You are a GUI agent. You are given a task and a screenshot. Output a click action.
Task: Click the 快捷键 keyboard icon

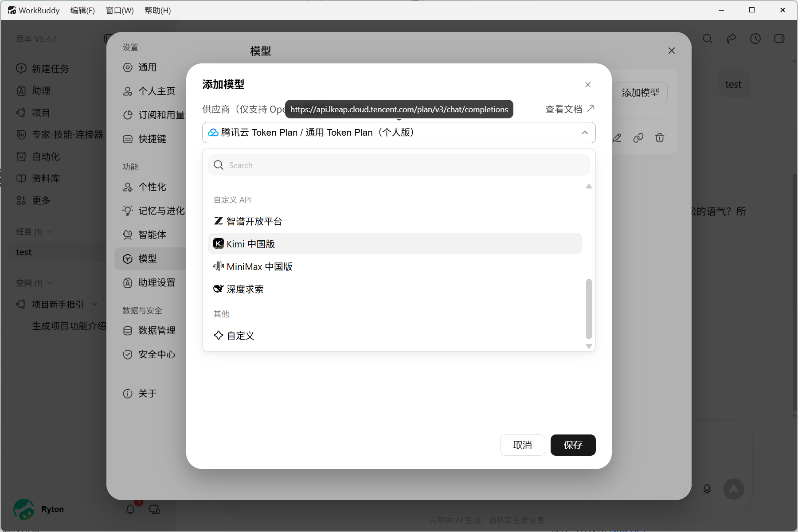pyautogui.click(x=128, y=139)
